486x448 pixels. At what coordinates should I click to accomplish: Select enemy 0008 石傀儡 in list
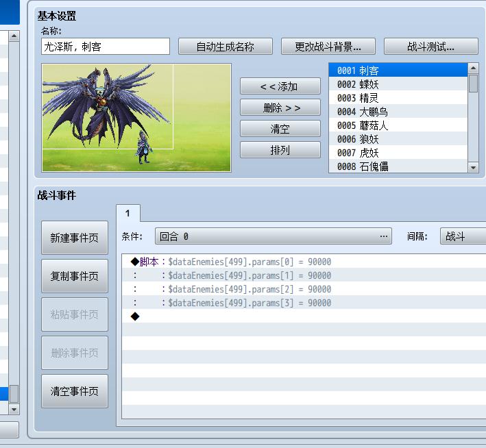tap(398, 166)
